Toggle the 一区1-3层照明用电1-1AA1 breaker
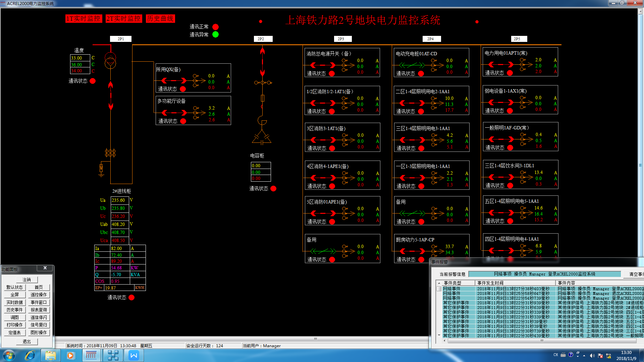The image size is (644, 362). coord(413,178)
